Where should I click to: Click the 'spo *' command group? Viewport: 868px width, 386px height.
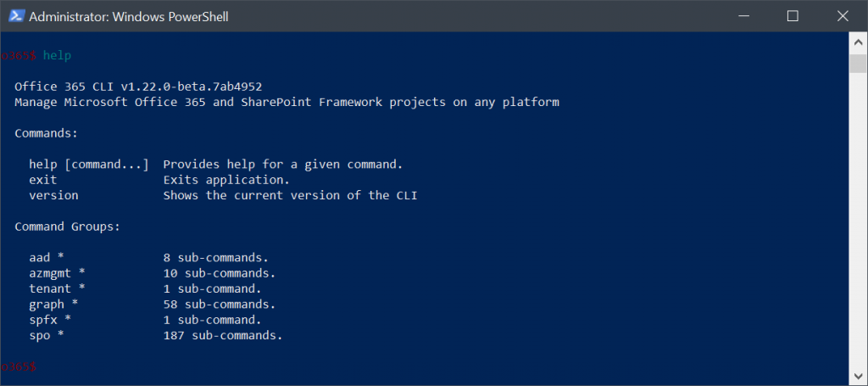[x=47, y=335]
